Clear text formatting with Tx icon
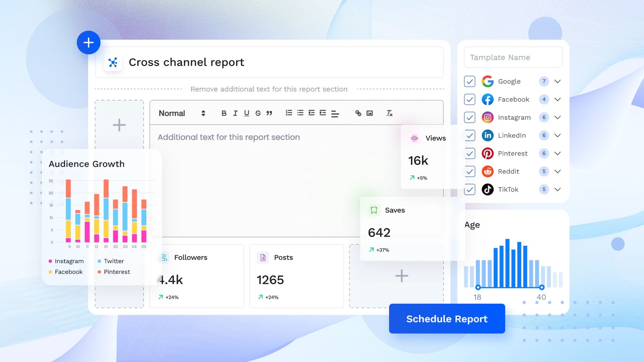Viewport: 644px width, 362px height. [389, 113]
